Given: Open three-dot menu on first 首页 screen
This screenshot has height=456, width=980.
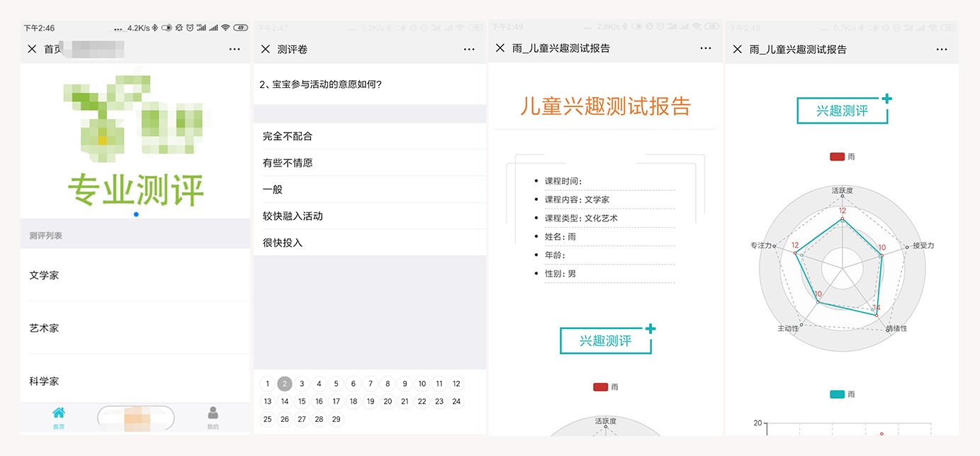Looking at the screenshot, I should (235, 49).
